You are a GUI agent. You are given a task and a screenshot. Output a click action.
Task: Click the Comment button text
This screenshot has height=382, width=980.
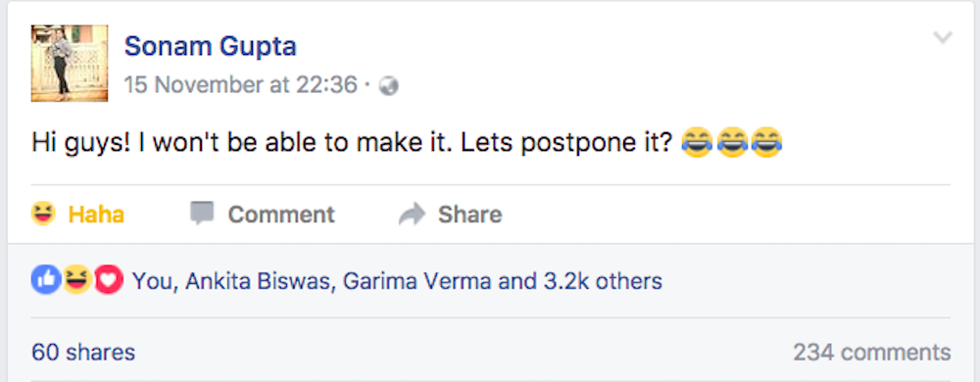(281, 215)
